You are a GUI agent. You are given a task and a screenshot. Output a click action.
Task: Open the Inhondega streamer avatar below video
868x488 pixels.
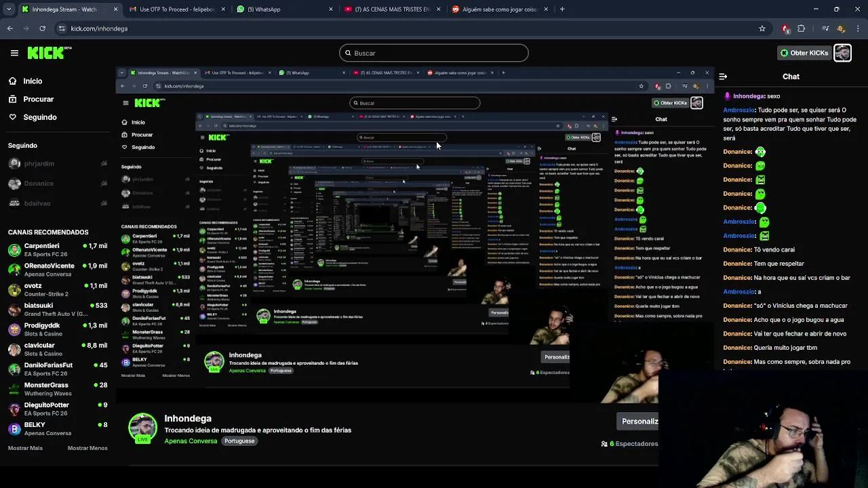[142, 428]
